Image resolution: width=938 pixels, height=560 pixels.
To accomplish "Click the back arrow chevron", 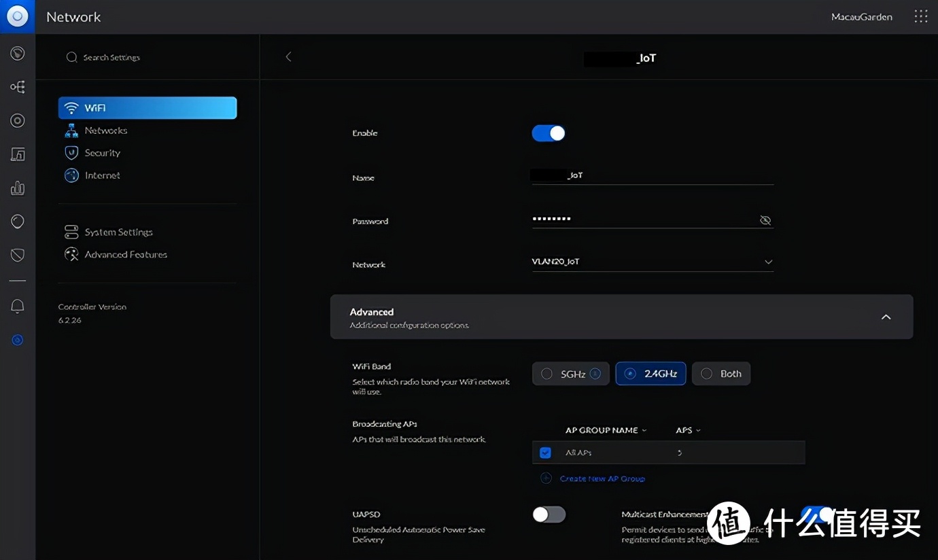I will [288, 57].
